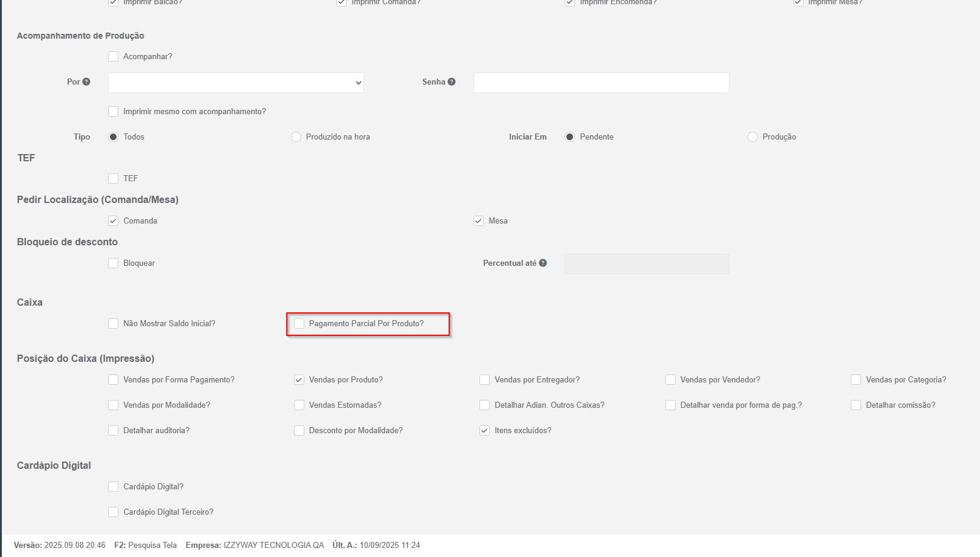Select Produção under Iniciar Em
This screenshot has width=980, height=557.
point(752,137)
